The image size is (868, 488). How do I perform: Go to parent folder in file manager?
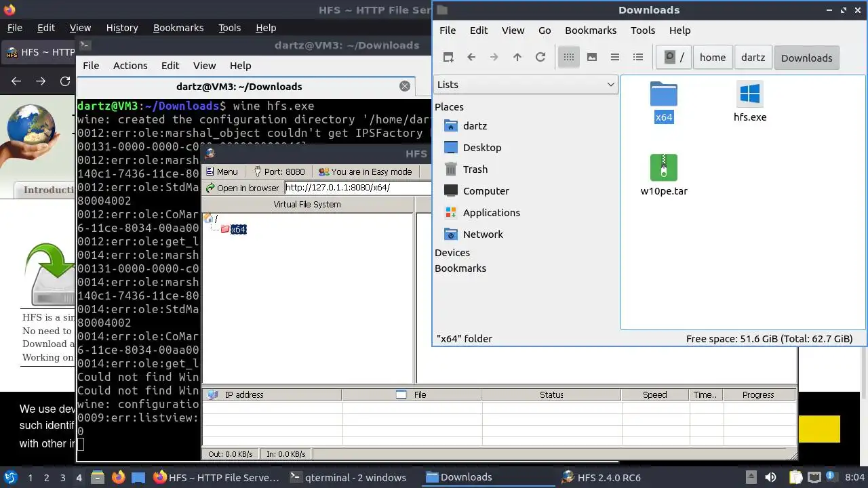(517, 58)
